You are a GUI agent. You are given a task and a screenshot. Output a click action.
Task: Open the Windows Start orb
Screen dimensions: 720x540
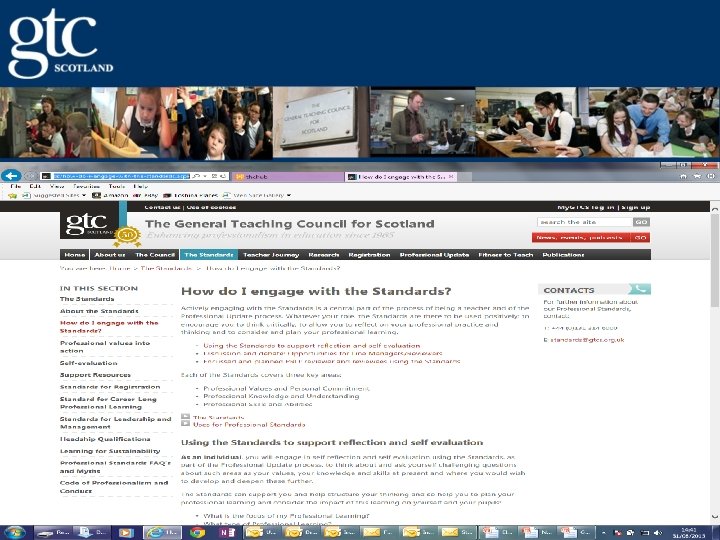15,533
